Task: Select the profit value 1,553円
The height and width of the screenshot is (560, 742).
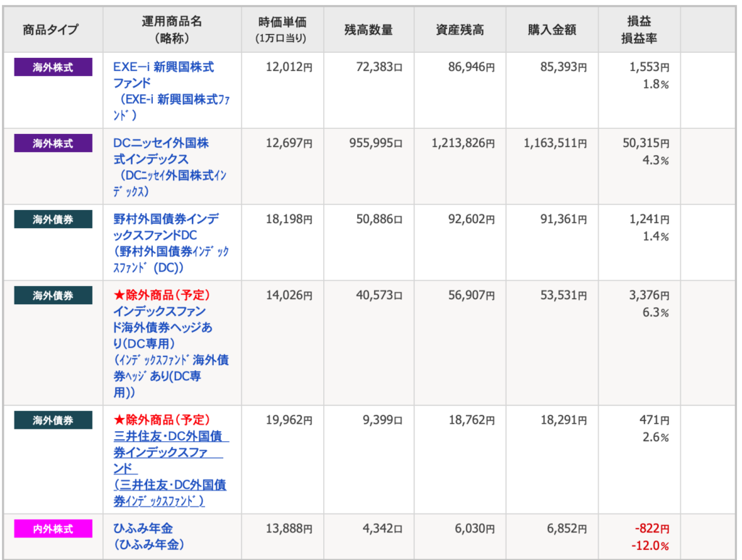Action: (x=649, y=67)
